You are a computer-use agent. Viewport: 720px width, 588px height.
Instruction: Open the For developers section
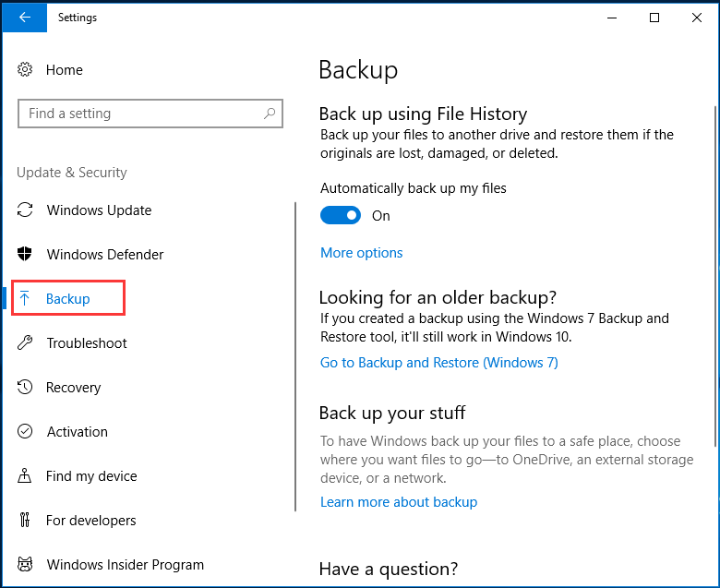tap(90, 520)
